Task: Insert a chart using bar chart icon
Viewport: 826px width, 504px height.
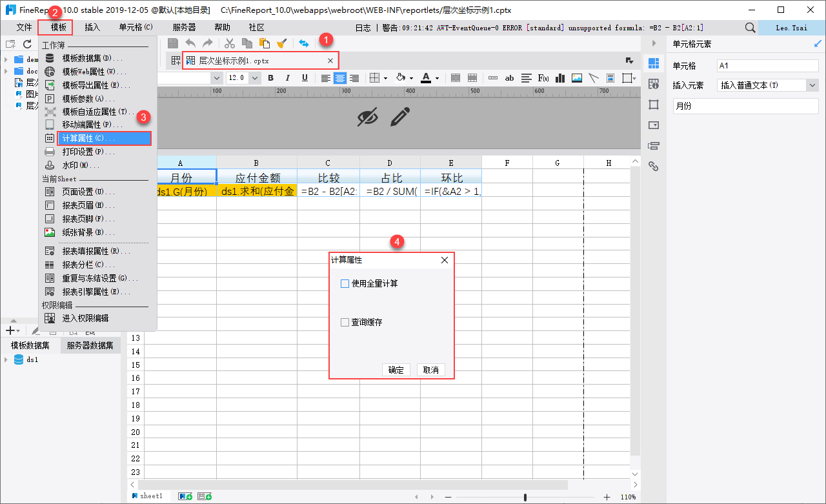Action: click(x=560, y=78)
